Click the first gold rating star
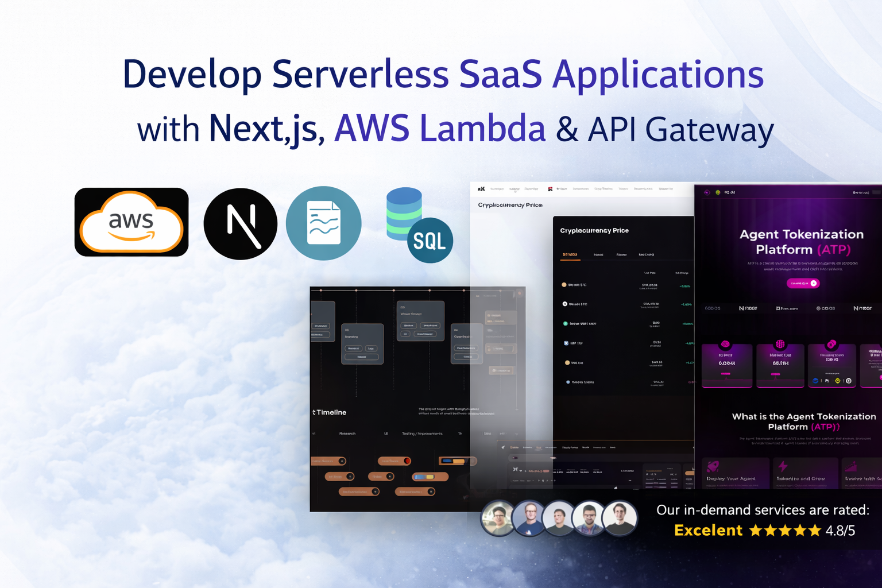The image size is (882, 588). 756,531
